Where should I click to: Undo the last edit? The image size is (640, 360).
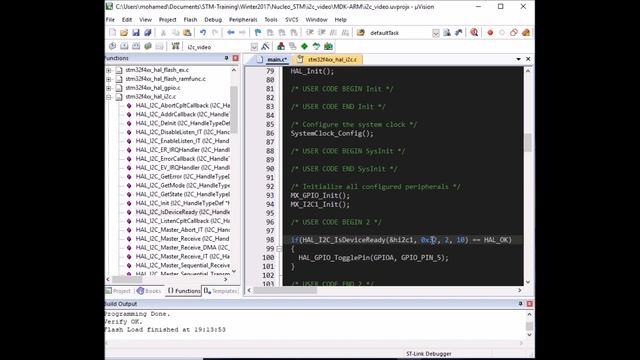[203, 33]
